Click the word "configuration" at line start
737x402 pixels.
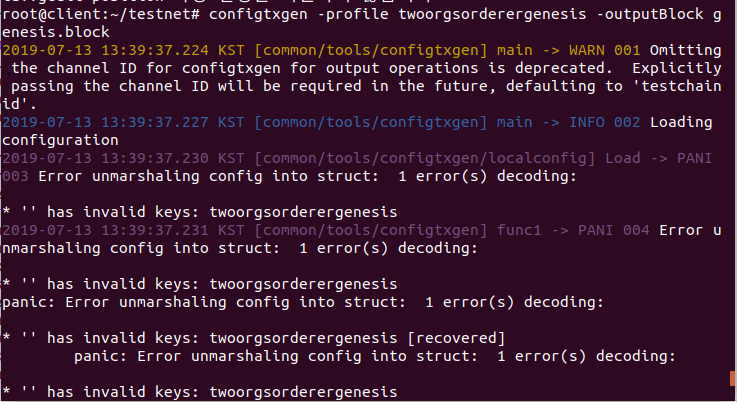click(x=61, y=140)
